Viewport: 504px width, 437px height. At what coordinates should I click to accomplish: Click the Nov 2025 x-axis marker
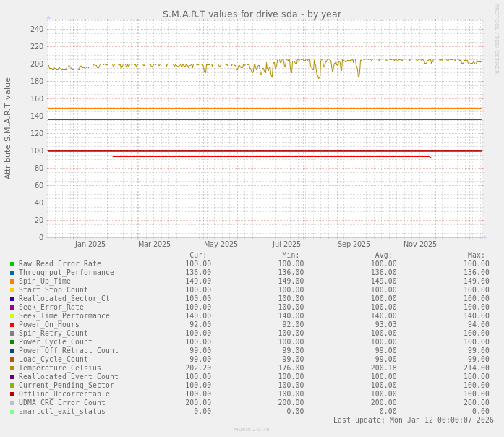419,245
